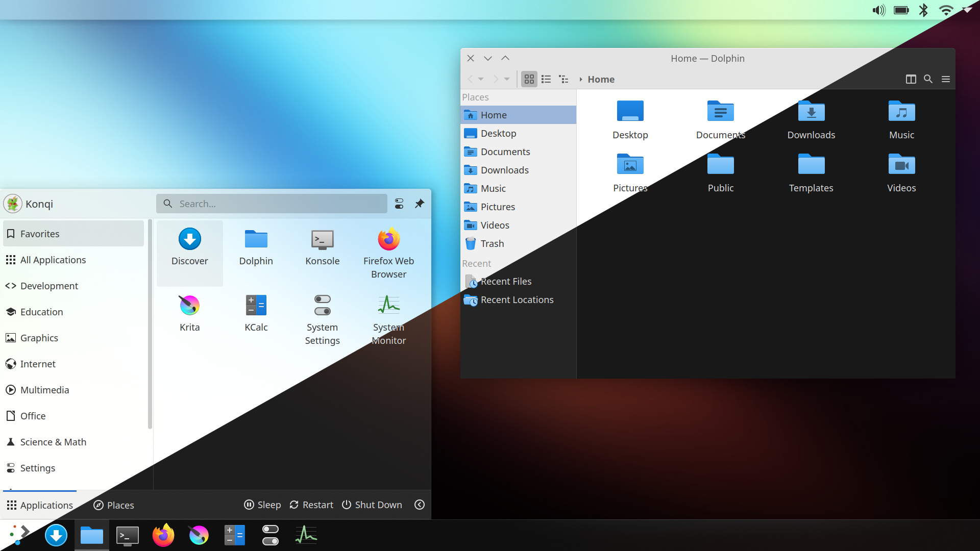Screen dimensions: 980x551
Task: Click the Konqi user avatar
Action: tap(13, 204)
